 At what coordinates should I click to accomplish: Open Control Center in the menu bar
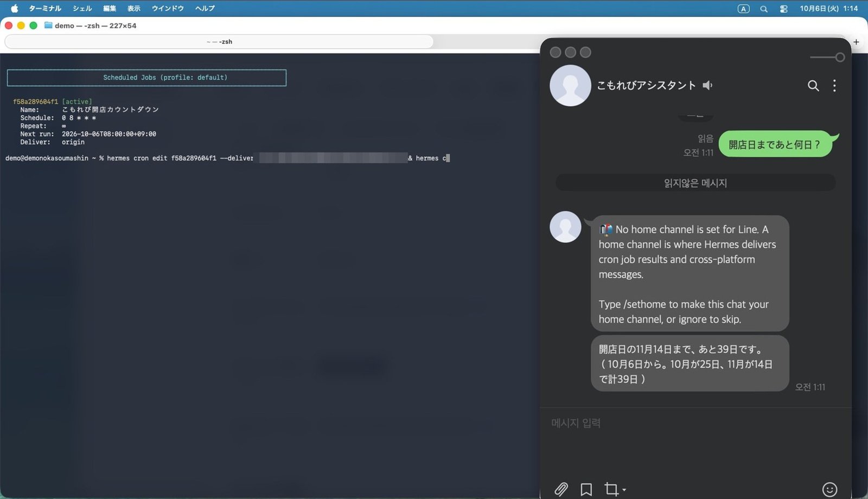(x=783, y=9)
